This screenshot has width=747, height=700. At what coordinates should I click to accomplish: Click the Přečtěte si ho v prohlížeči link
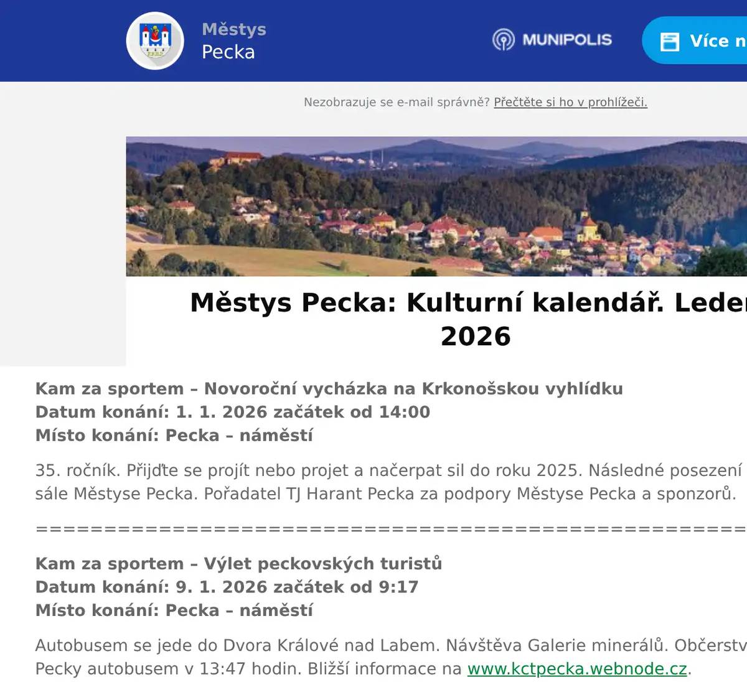[x=570, y=103]
